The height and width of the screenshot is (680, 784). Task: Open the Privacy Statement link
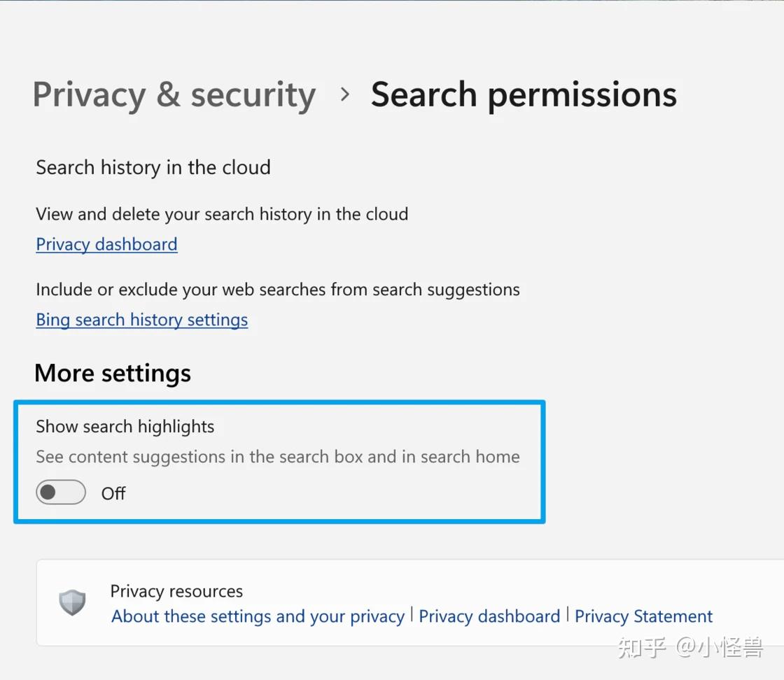pyautogui.click(x=643, y=616)
